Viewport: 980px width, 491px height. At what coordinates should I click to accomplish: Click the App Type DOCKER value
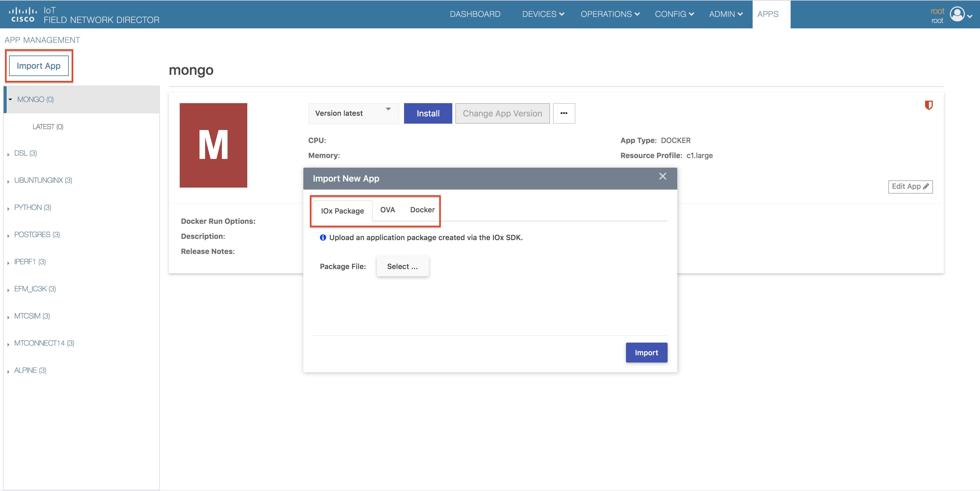(675, 141)
